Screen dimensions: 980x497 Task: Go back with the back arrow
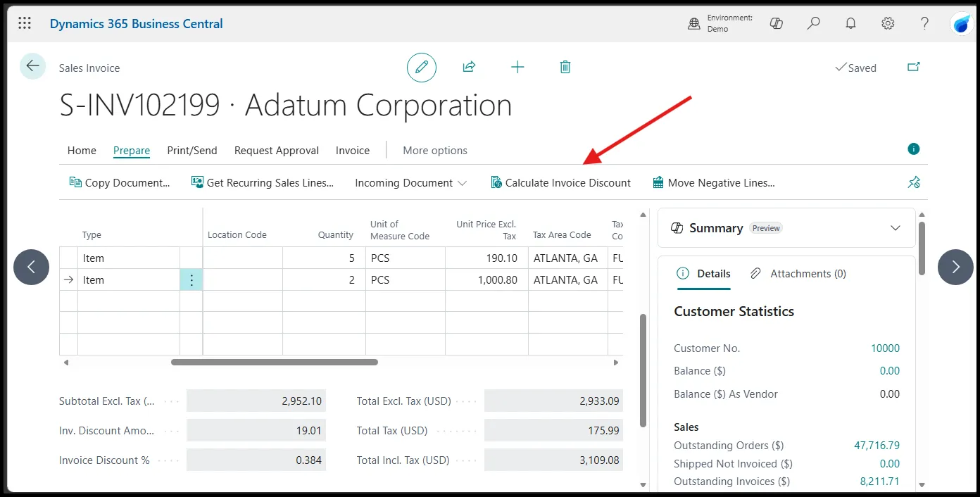(32, 66)
